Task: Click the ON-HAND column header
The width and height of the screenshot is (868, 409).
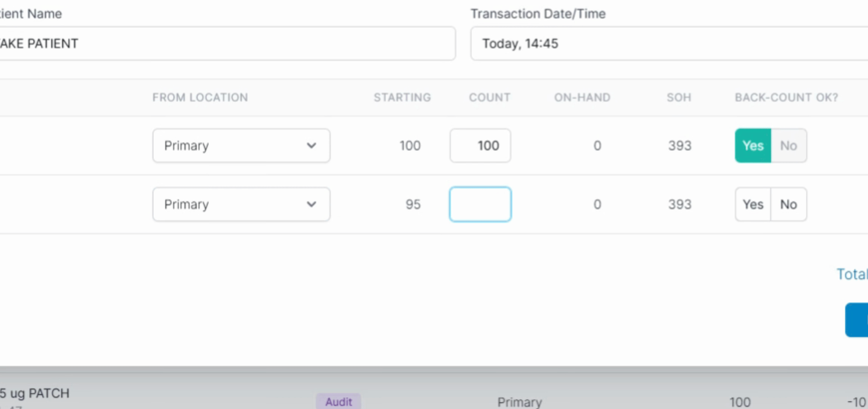Action: 582,97
